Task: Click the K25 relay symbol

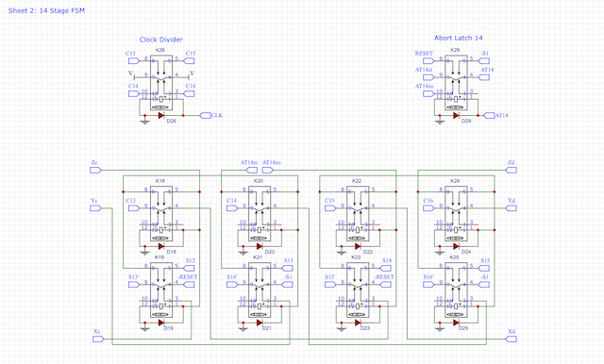Action: (x=456, y=290)
